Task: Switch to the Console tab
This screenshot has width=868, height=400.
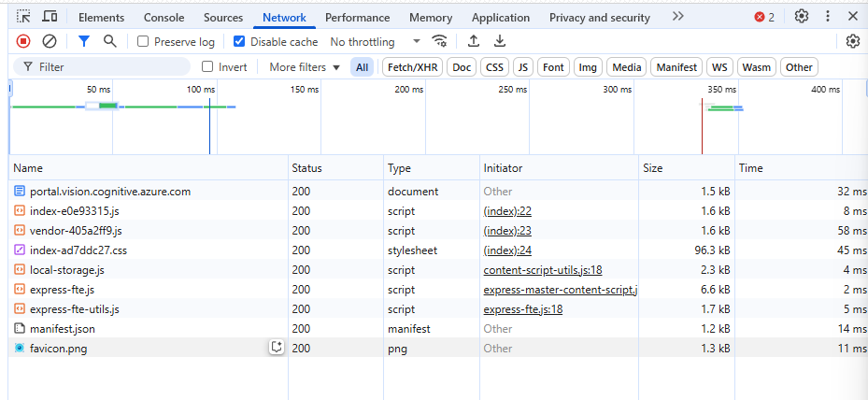Action: (x=164, y=18)
